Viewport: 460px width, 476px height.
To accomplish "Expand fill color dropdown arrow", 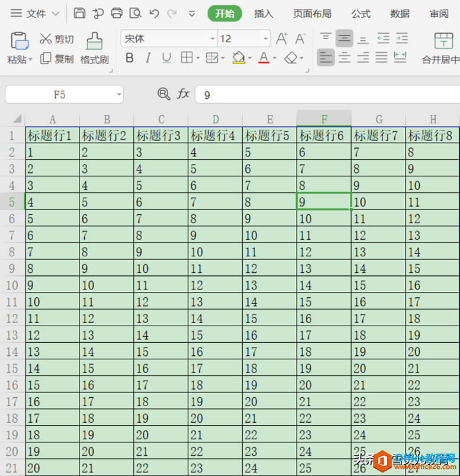I will pyautogui.click(x=250, y=57).
